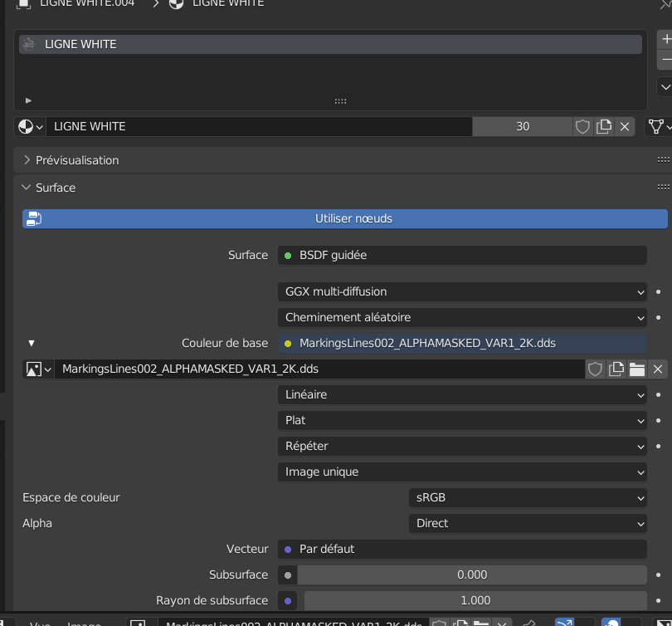Click animate dot next to Répéter
This screenshot has height=626, width=672.
(658, 447)
